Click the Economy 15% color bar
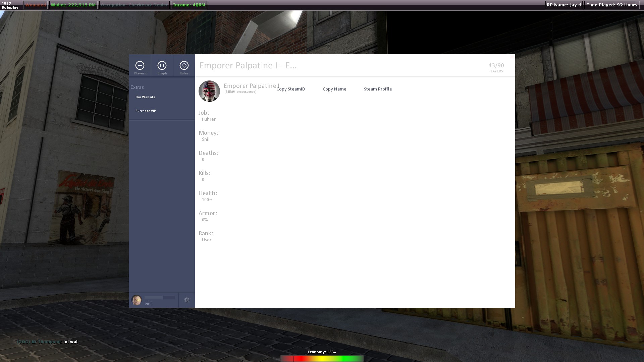This screenshot has height=362, width=644. coord(322,359)
